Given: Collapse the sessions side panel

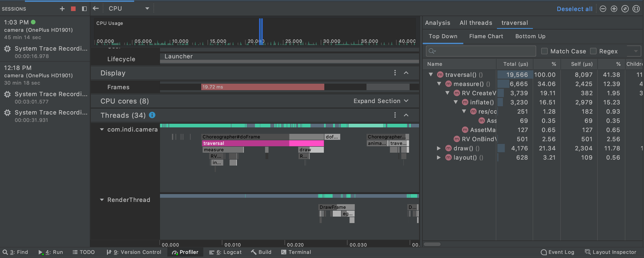Looking at the screenshot, I should pos(84,9).
